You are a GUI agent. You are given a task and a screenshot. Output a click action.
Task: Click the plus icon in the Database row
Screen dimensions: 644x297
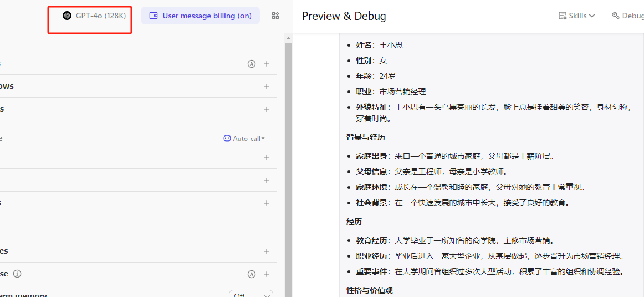coord(267,274)
